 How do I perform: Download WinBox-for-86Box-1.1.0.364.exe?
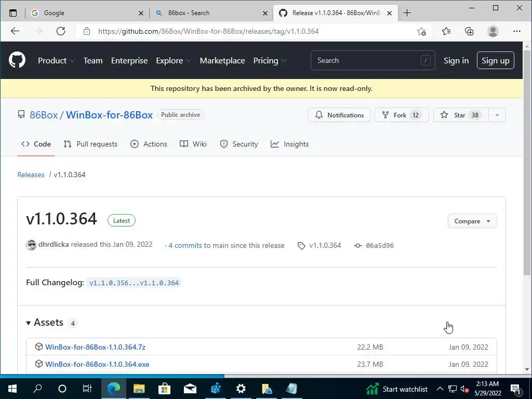[x=97, y=364]
